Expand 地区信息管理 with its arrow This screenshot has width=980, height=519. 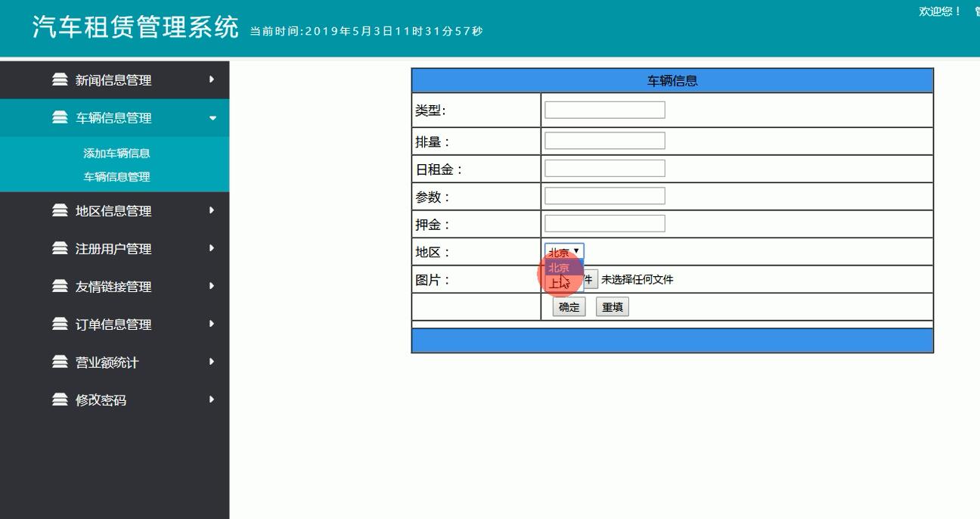[212, 210]
